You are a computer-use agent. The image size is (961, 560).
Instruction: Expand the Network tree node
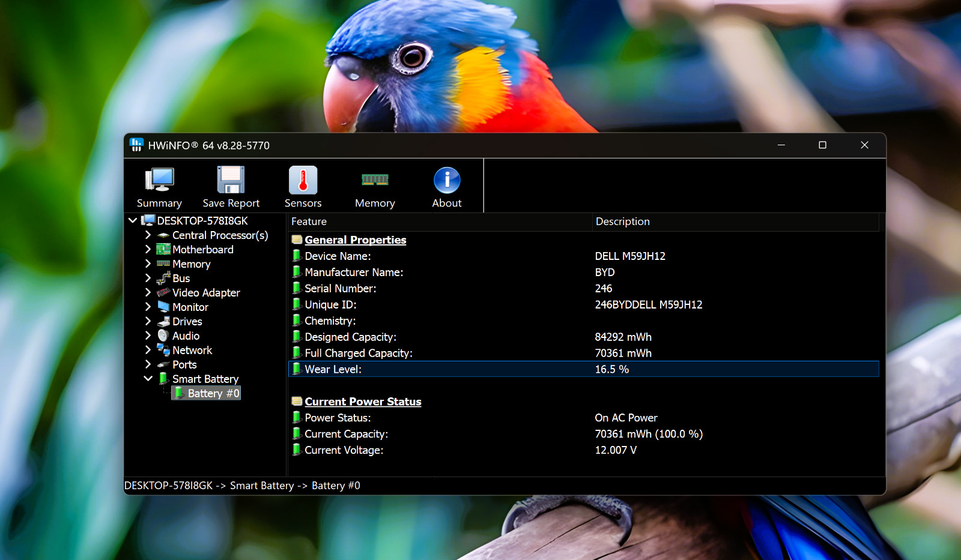click(x=148, y=350)
